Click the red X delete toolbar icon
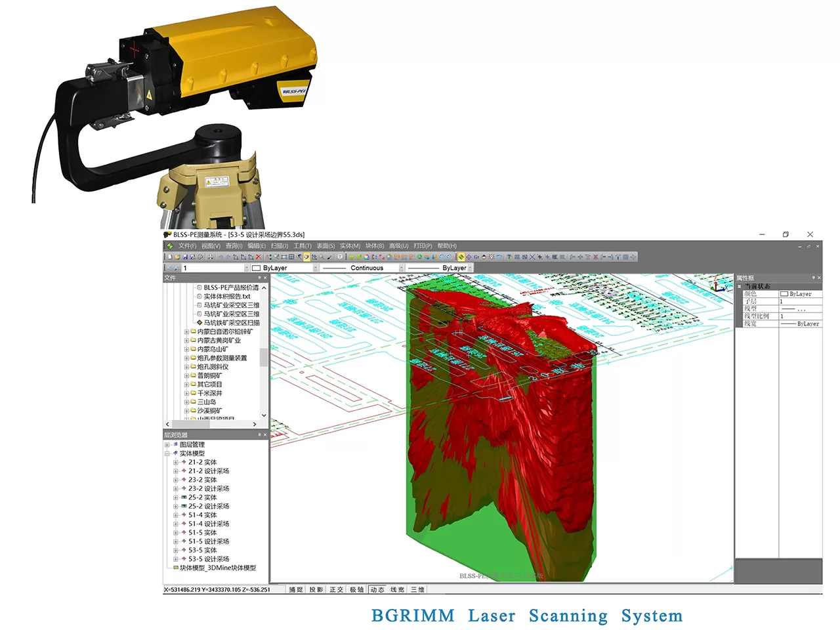 click(x=259, y=257)
